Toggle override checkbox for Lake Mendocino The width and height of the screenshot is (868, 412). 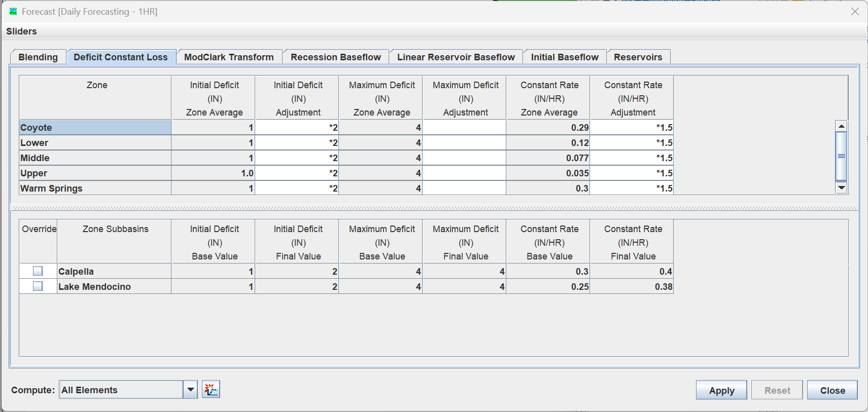[38, 286]
